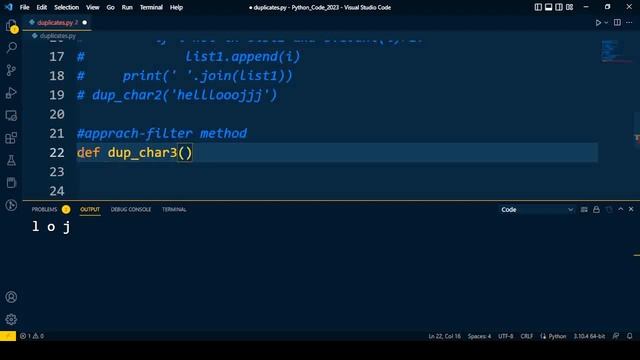Open the Search view icon
This screenshot has height=360, width=640.
pos(11,47)
